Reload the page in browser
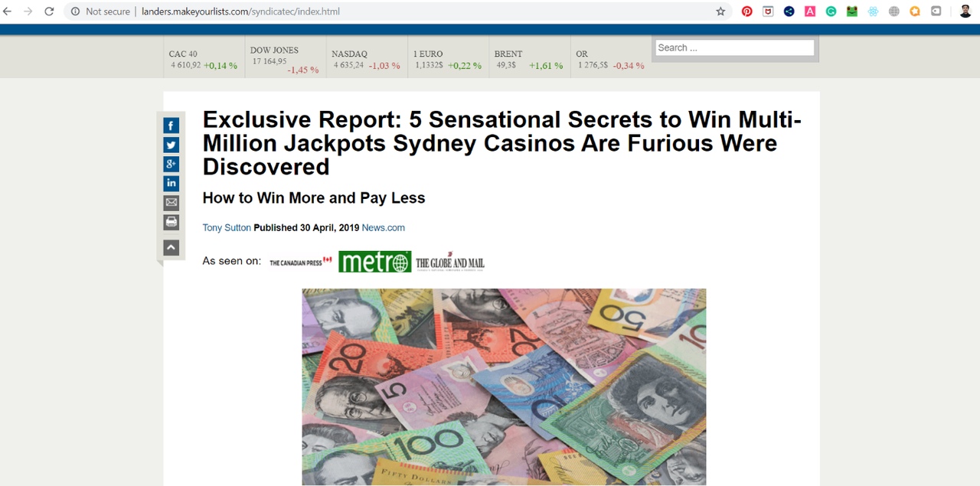This screenshot has height=486, width=980. pos(49,11)
